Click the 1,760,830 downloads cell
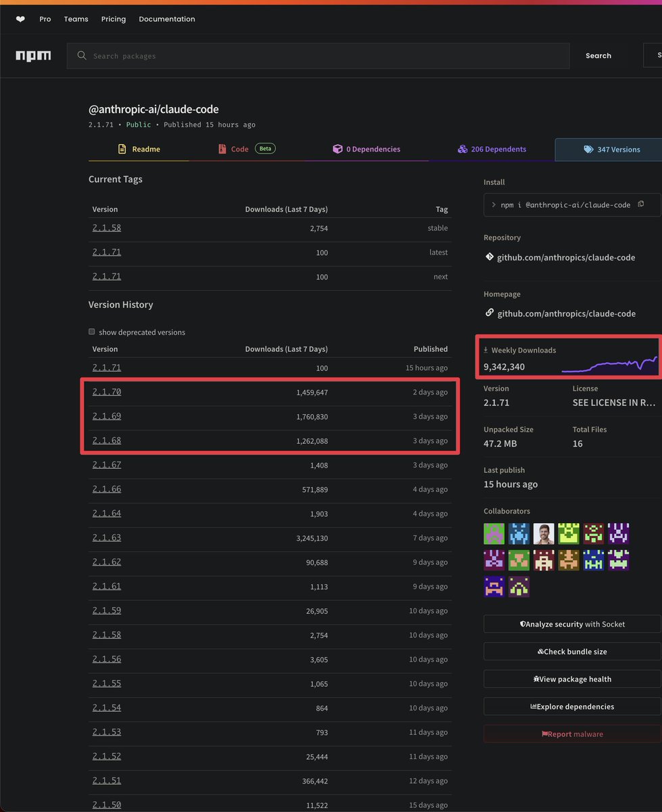The image size is (662, 812). click(312, 417)
